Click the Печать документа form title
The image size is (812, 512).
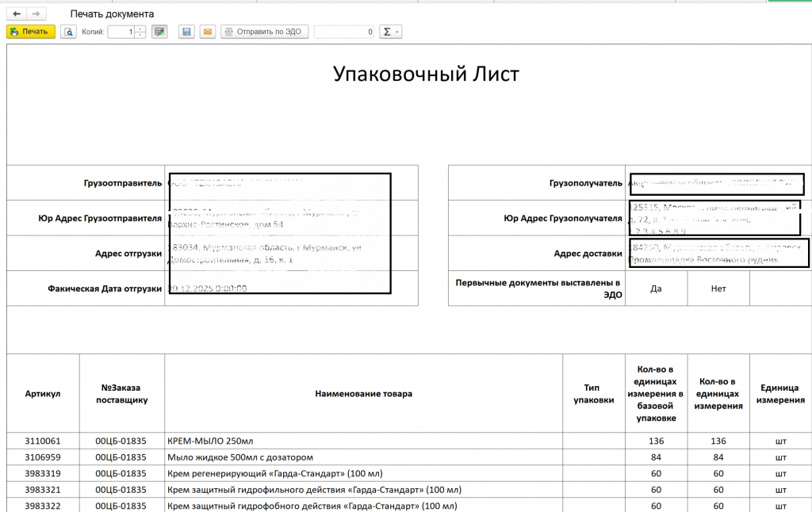coord(112,14)
